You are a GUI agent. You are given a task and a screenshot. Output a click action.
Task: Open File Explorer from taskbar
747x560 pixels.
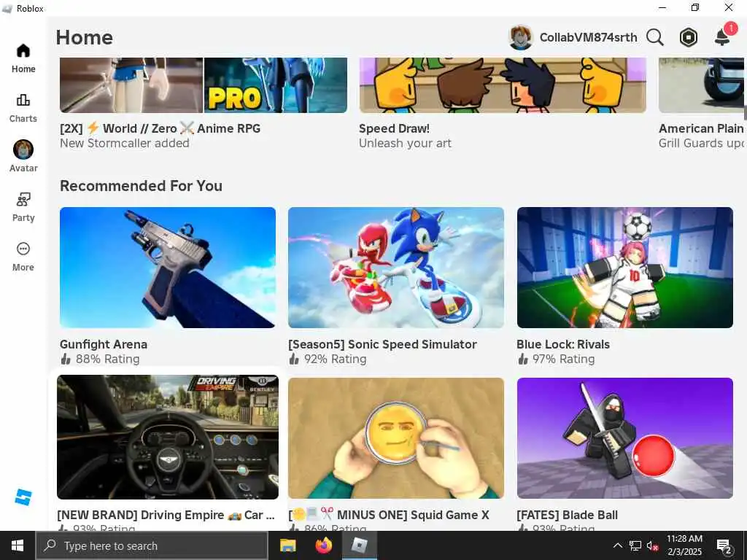coord(287,545)
